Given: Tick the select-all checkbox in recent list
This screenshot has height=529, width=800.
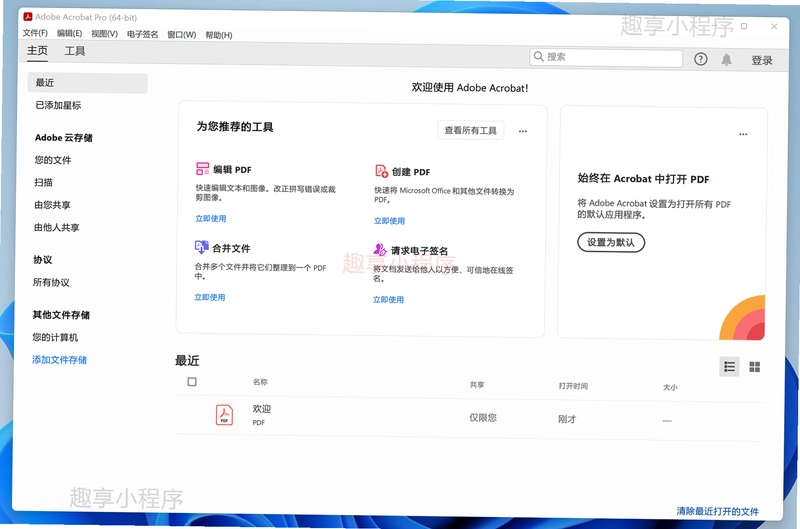Looking at the screenshot, I should coord(192,382).
